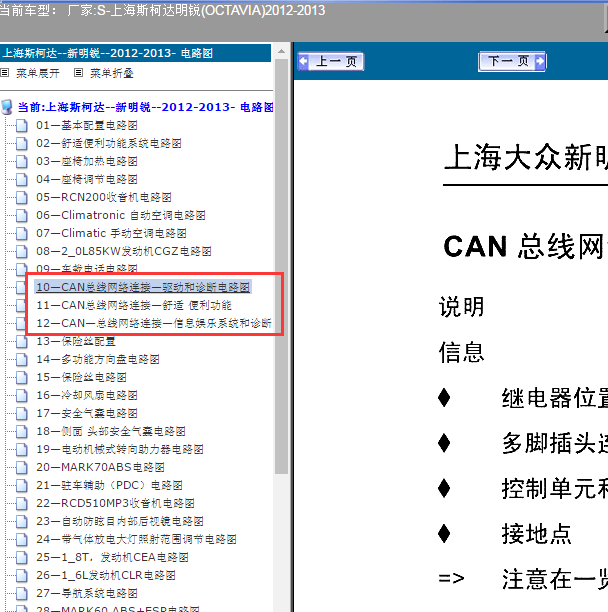Click document icon beside 25—1_8T. 发动机CEA电路图
Image resolution: width=608 pixels, height=612 pixels.
point(22,557)
